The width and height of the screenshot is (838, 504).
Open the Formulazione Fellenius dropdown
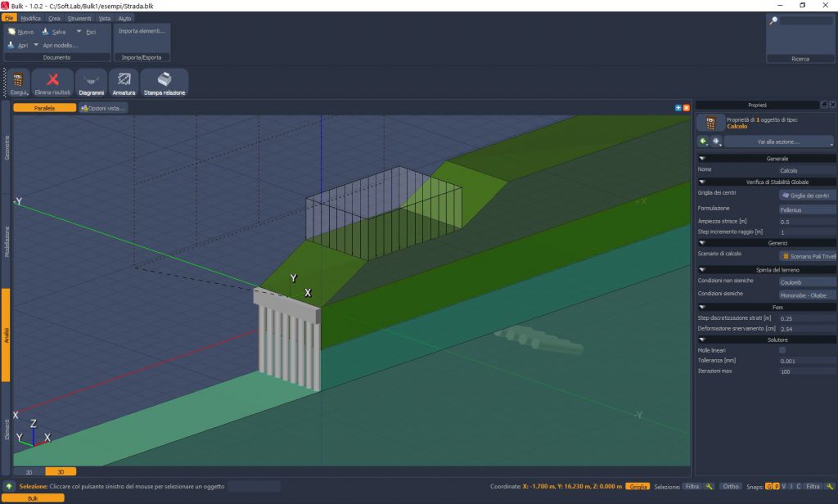(806, 209)
